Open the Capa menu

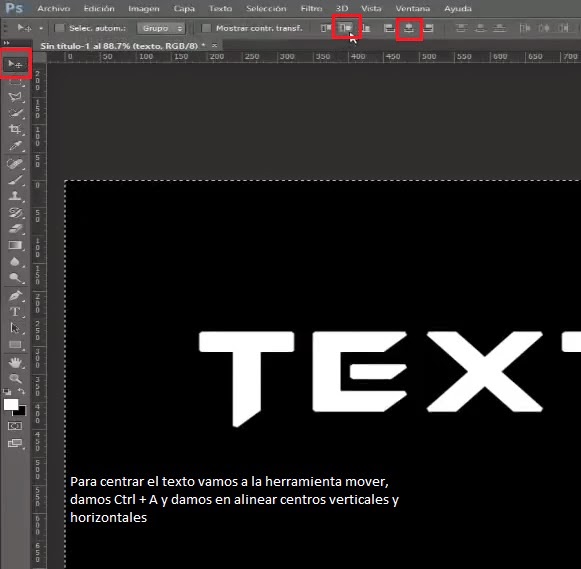[x=184, y=9]
